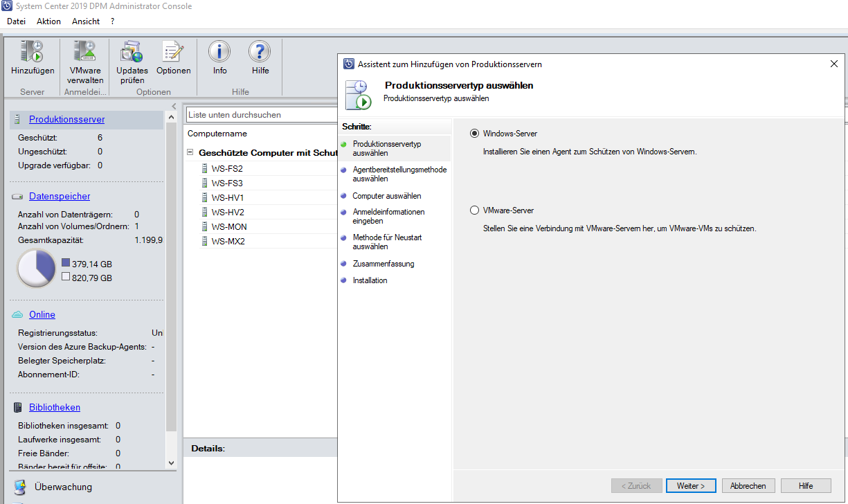The image size is (848, 504).
Task: Click the wizard header production server icon
Action: 359,94
